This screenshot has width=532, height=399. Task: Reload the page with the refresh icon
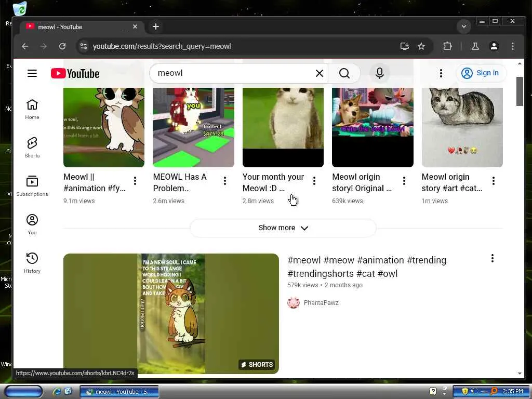point(62,46)
